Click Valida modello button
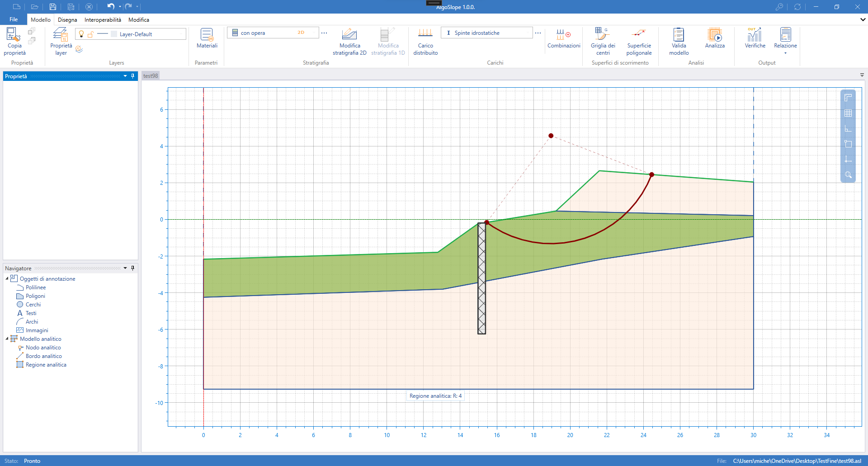The image size is (868, 466). pos(679,41)
